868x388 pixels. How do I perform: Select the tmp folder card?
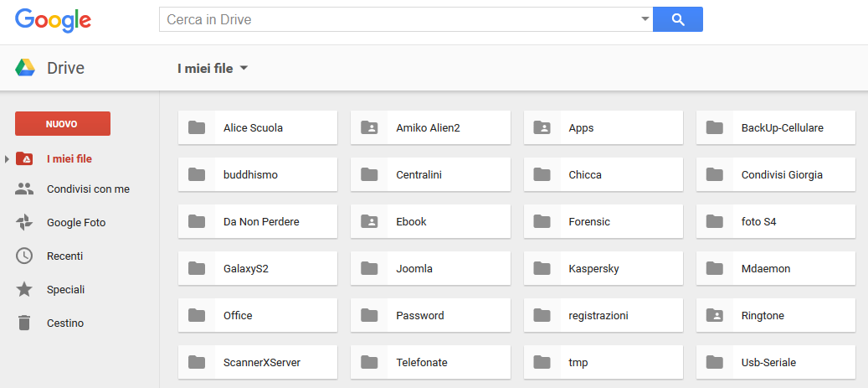603,363
